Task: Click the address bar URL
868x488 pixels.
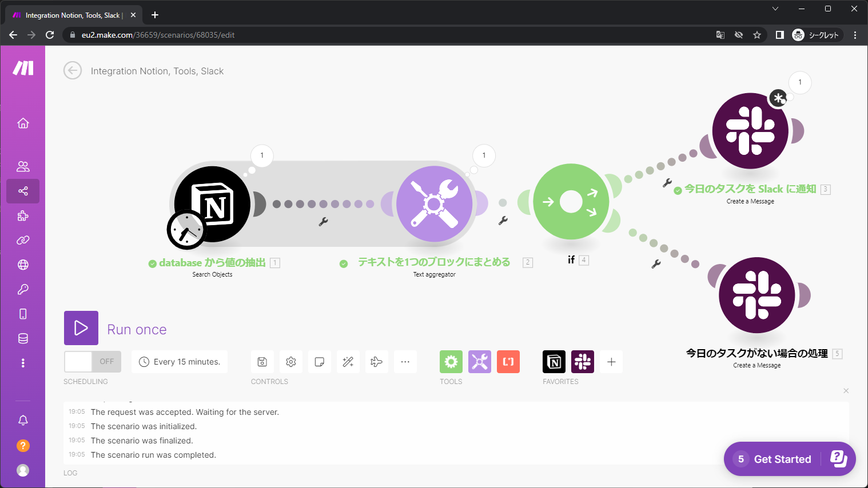Action: pos(158,35)
